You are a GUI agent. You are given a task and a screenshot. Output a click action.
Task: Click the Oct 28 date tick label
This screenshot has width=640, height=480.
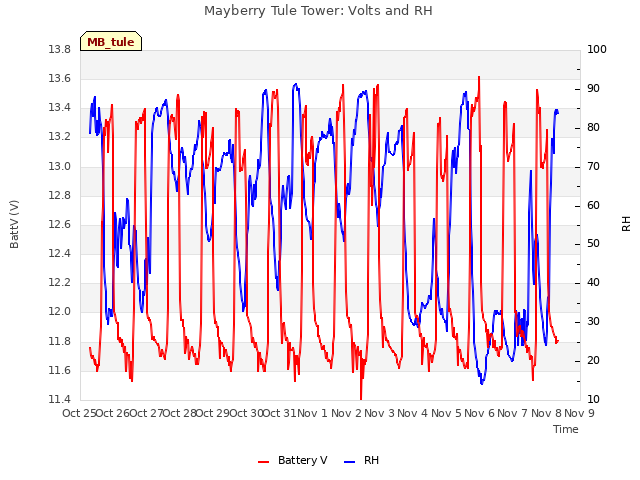[x=180, y=413]
